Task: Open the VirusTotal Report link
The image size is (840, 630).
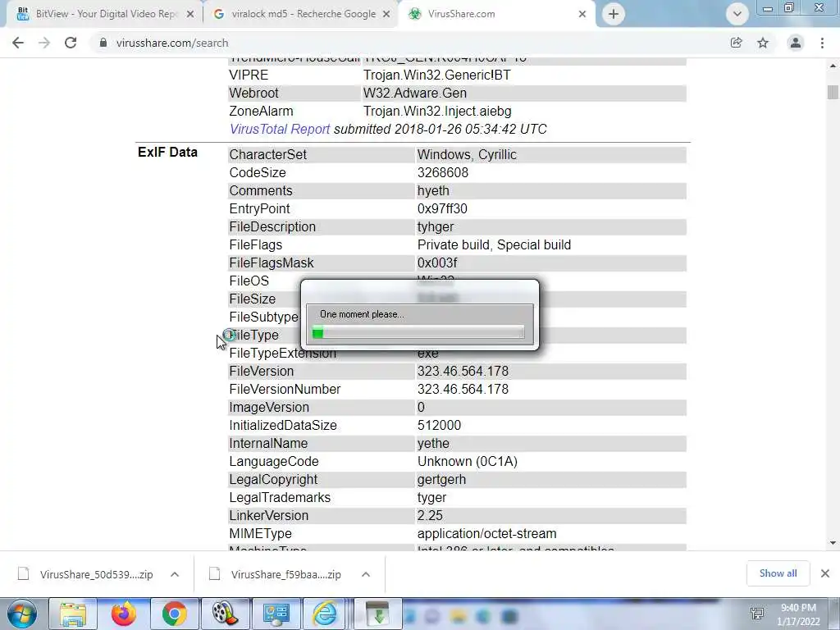Action: pyautogui.click(x=280, y=129)
